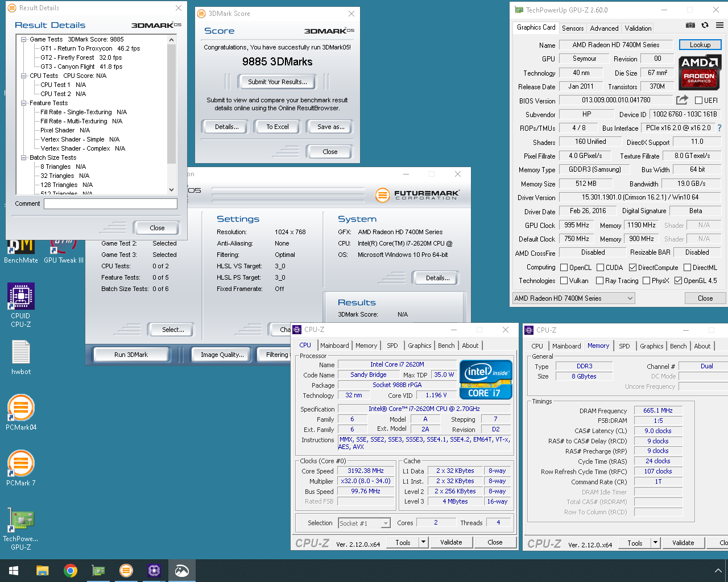Viewport: 728px width, 582px height.
Task: Open File Explorer from taskbar
Action: 42,571
